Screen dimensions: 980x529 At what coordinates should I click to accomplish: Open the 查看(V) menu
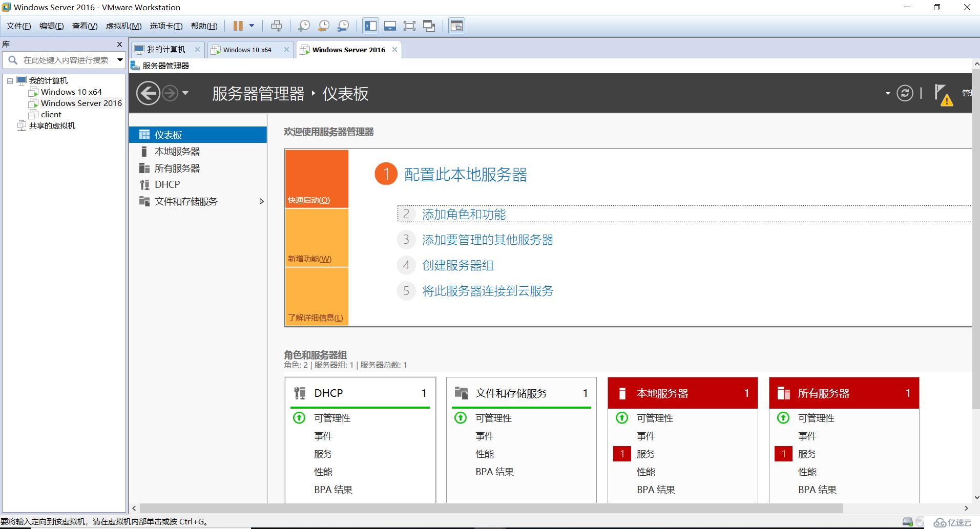tap(85, 26)
